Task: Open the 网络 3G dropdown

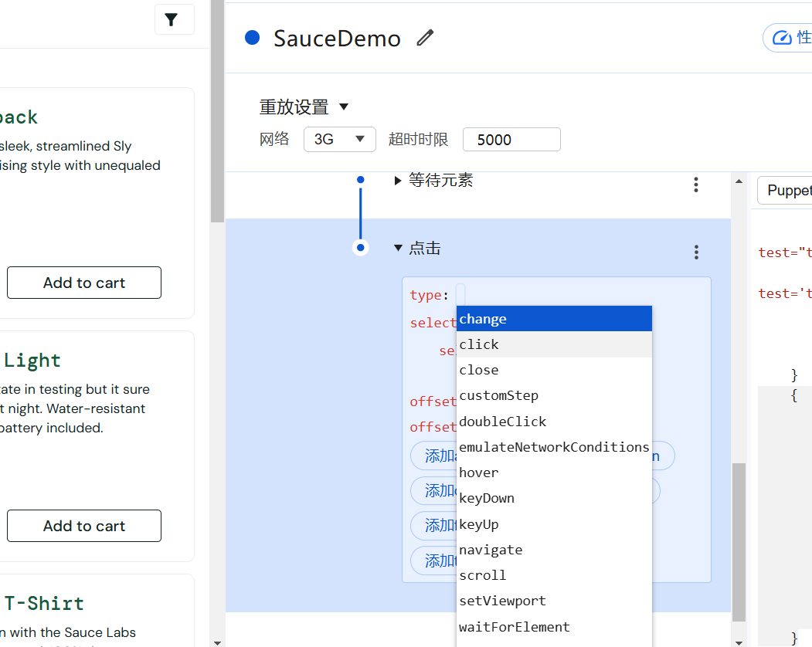Action: pos(340,139)
